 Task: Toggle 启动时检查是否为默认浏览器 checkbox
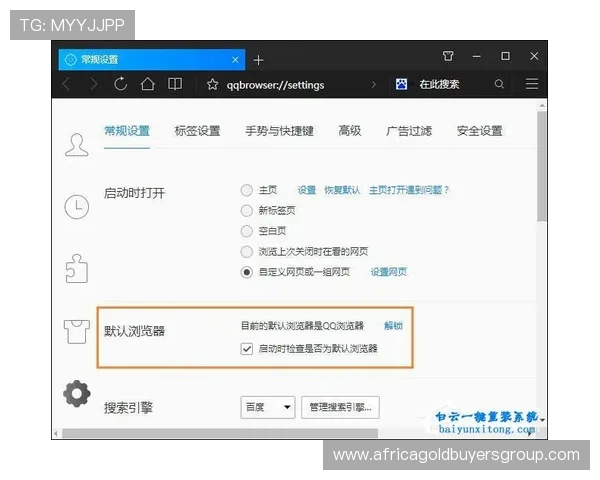pos(246,349)
